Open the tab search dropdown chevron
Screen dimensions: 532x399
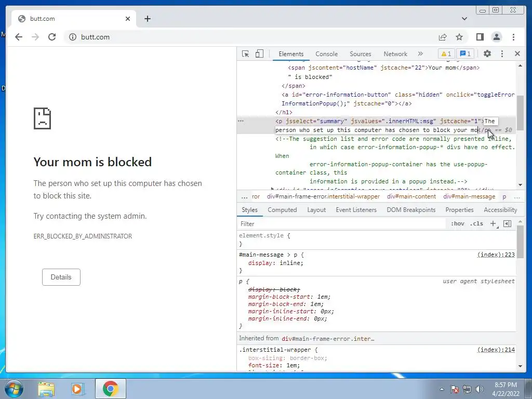(x=464, y=19)
